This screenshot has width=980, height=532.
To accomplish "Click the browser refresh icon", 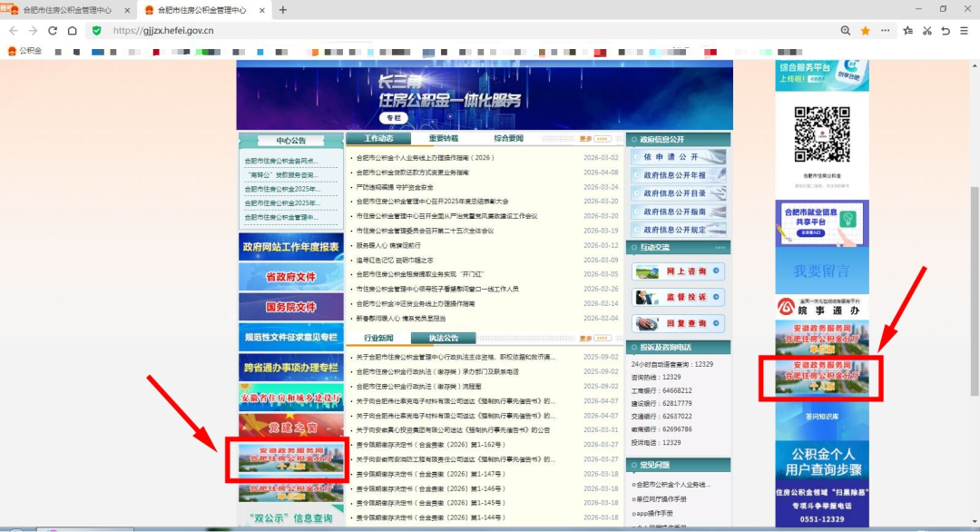I will (x=53, y=30).
